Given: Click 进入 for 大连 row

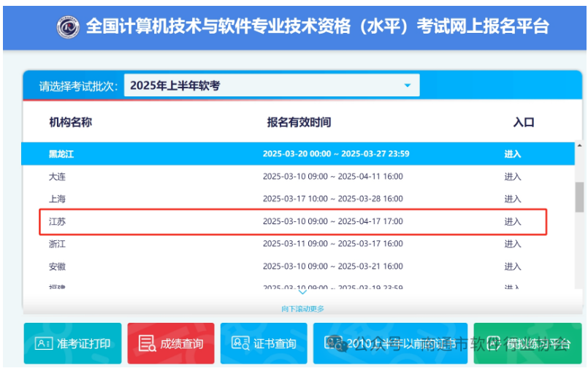Looking at the screenshot, I should [x=512, y=177].
